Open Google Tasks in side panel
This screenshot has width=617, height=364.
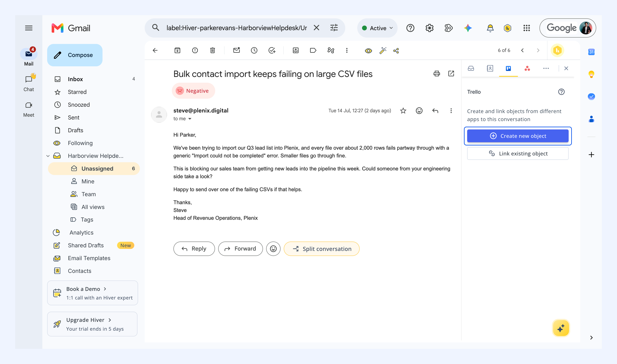click(591, 96)
